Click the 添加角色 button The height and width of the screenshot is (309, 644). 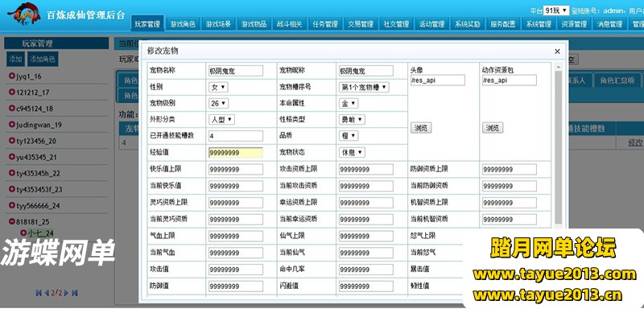click(43, 59)
